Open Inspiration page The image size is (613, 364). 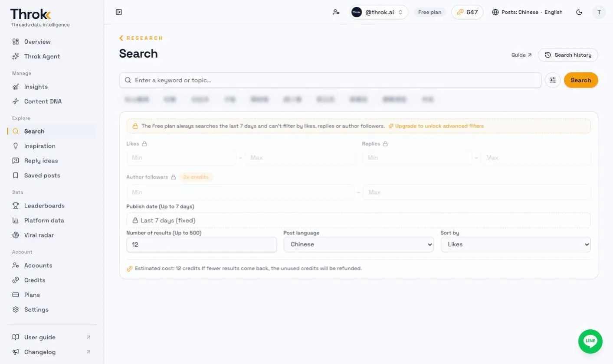tap(52, 146)
